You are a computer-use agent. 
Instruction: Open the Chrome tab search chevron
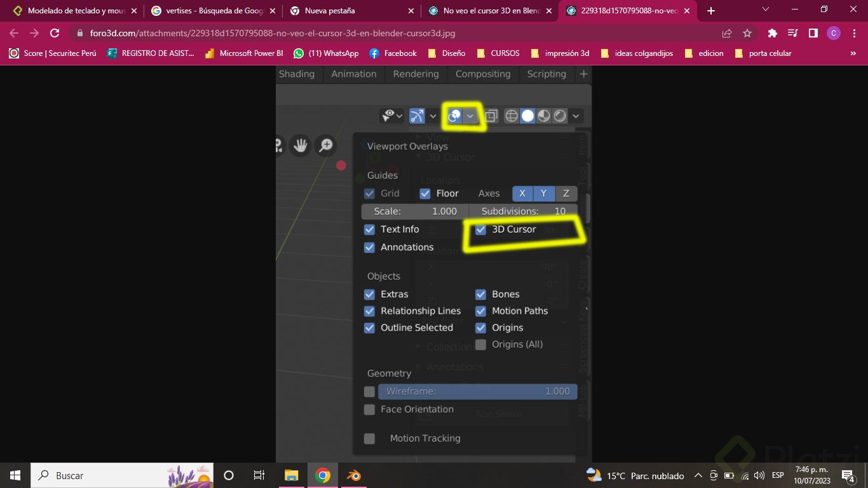[765, 10]
